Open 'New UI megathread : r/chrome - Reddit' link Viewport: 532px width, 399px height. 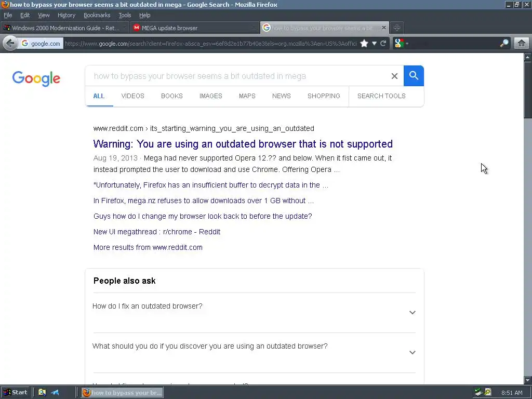tap(157, 232)
